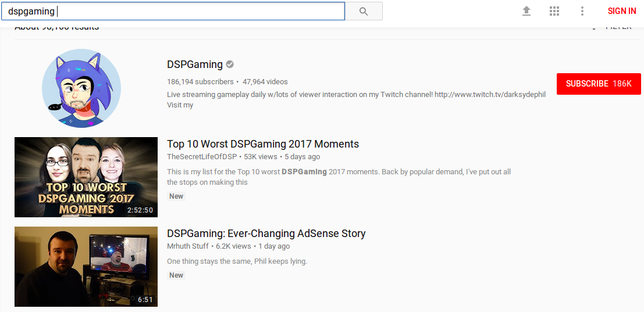Visit TheSecretLifeOfDSP channel link

[203, 157]
